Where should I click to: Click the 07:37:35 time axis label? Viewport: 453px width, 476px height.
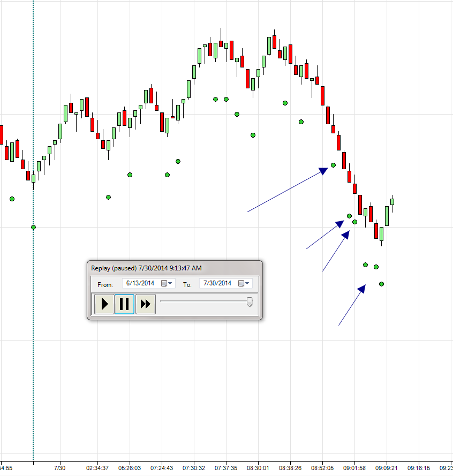point(226,468)
